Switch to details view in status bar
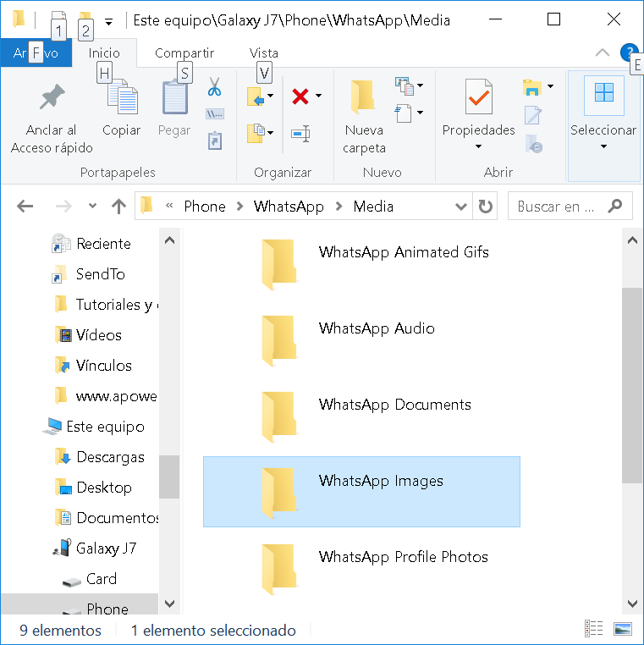Screen dimensions: 644x645 [593, 629]
